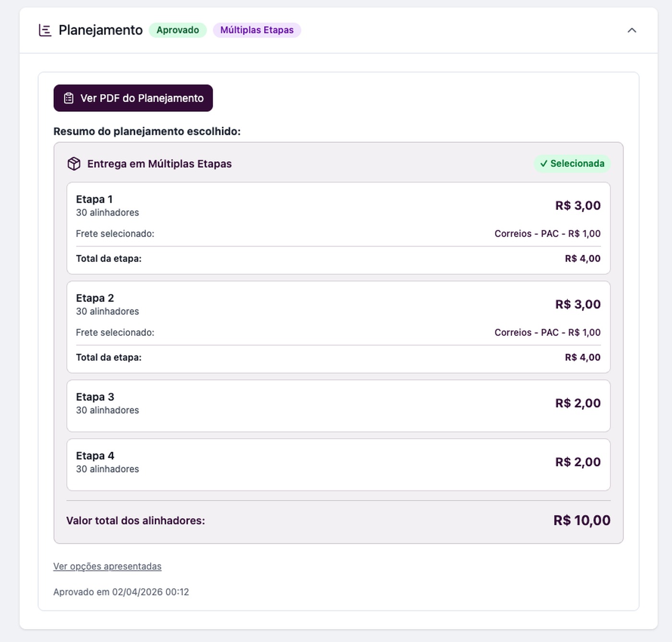
Task: Collapse the Planejamento panel chevron
Action: point(632,30)
